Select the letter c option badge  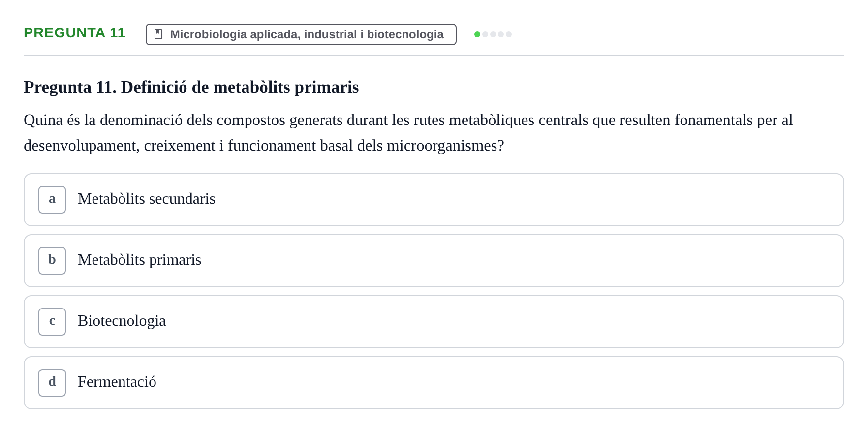(x=52, y=322)
